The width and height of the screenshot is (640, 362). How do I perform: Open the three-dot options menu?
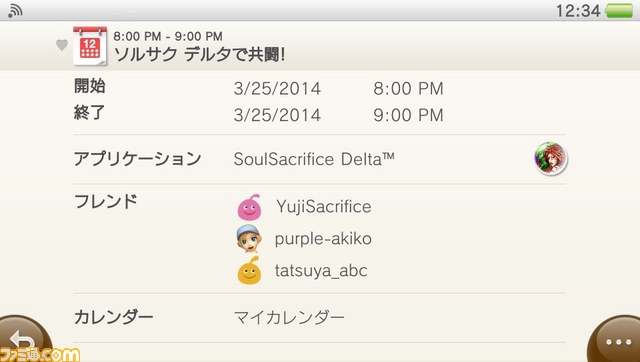pos(617,341)
